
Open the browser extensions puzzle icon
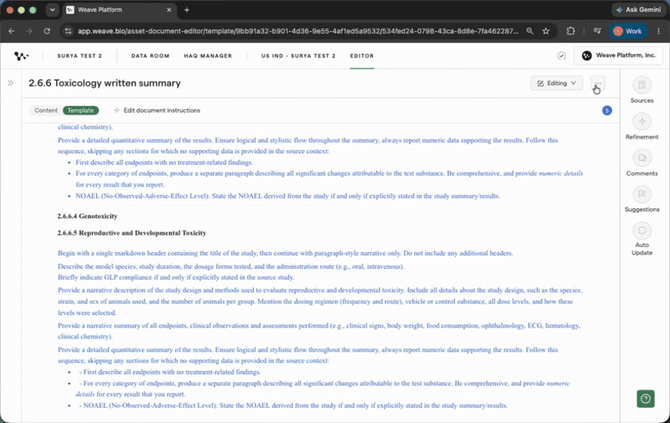[x=570, y=31]
